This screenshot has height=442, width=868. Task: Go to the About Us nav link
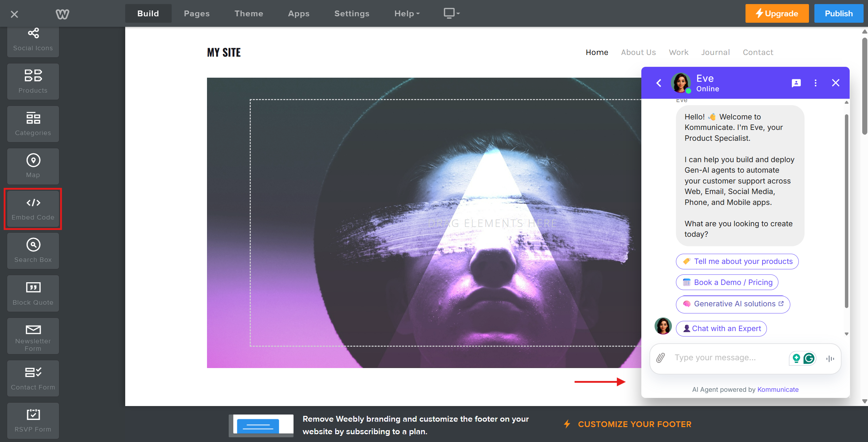point(638,52)
